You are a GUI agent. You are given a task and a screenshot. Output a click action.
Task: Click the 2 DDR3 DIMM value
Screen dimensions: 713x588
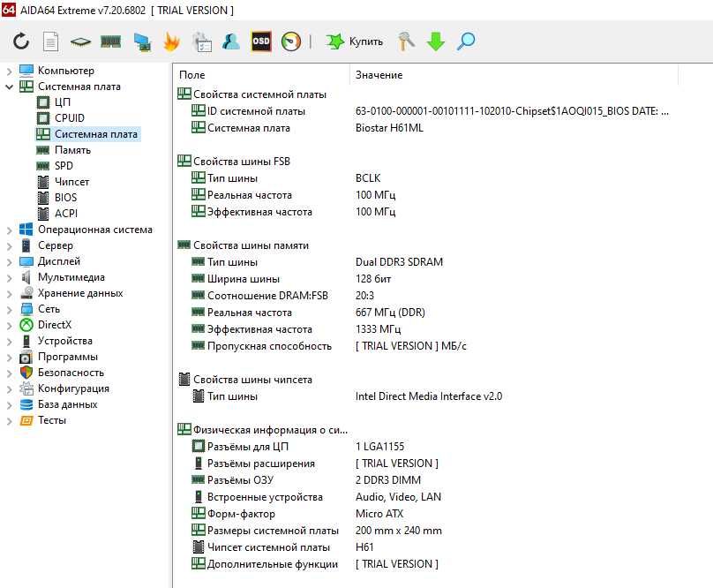(388, 480)
